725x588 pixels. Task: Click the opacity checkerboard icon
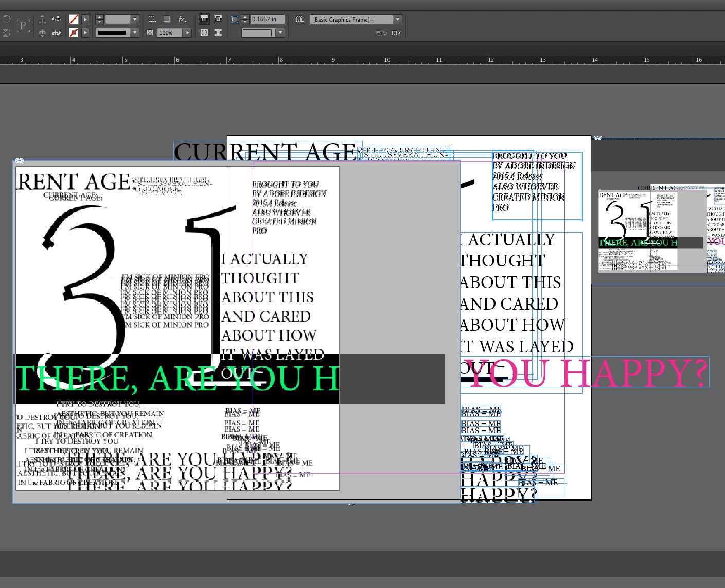click(150, 33)
